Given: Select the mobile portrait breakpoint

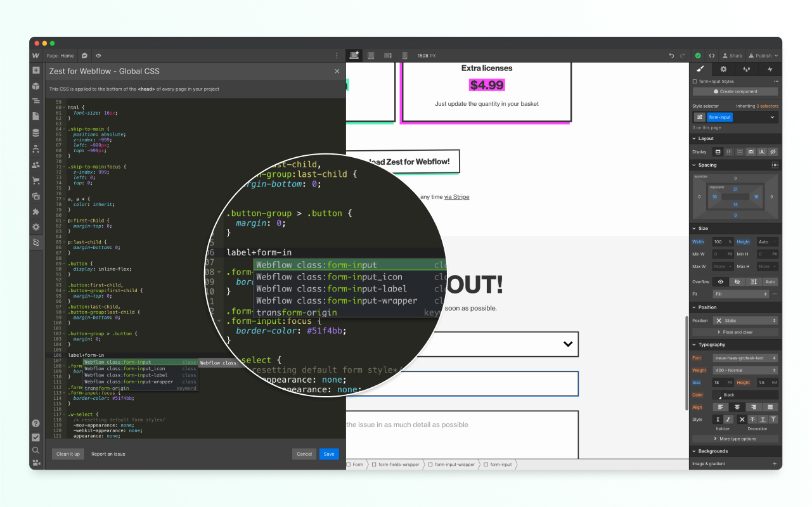Looking at the screenshot, I should click(x=404, y=56).
